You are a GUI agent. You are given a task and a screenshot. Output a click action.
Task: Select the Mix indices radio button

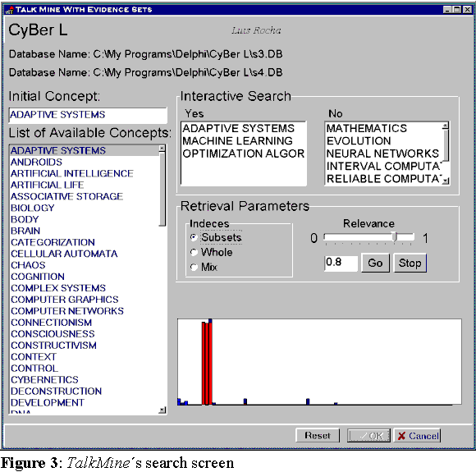194,267
